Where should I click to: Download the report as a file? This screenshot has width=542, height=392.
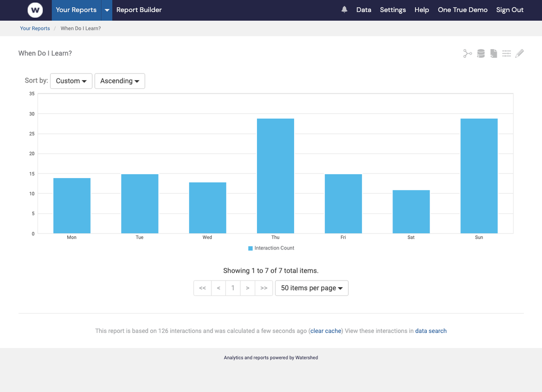[493, 53]
